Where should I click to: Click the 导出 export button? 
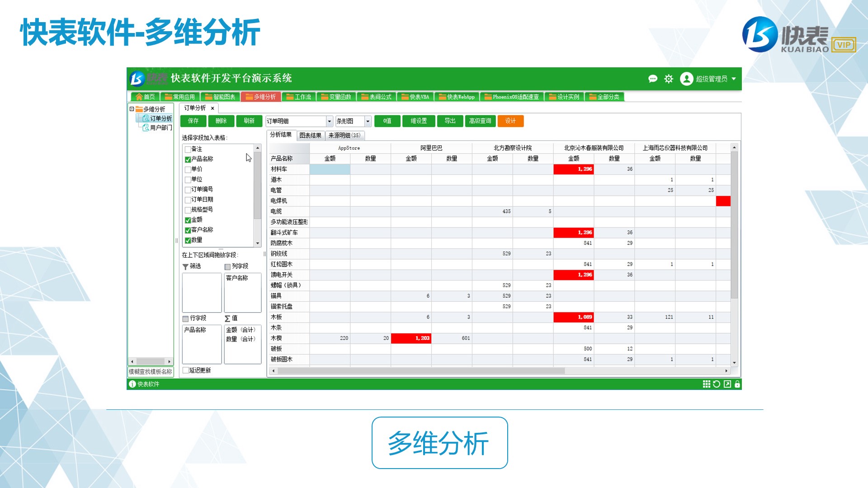click(450, 121)
